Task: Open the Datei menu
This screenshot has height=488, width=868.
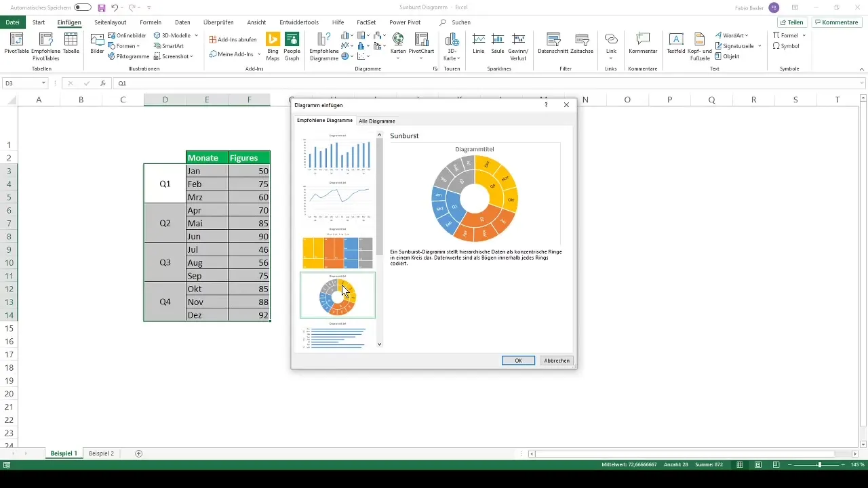Action: click(x=12, y=22)
